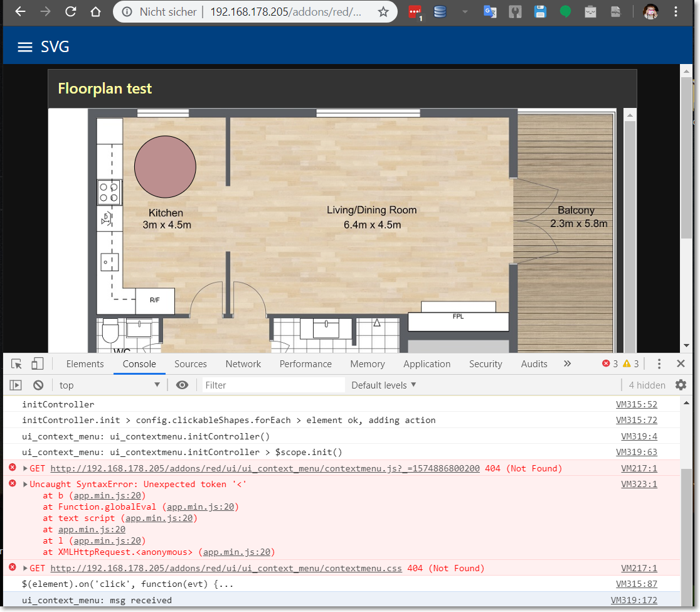Toggle the device toolbar in DevTools
The height and width of the screenshot is (612, 700).
[37, 363]
